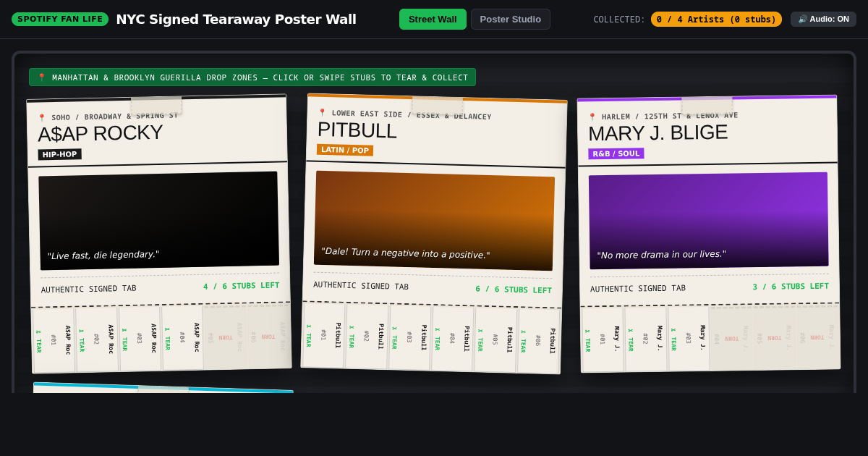Screen dimensions: 868x456
Task: Tear A$AP Rocky stub #01
Action: [x=54, y=339]
